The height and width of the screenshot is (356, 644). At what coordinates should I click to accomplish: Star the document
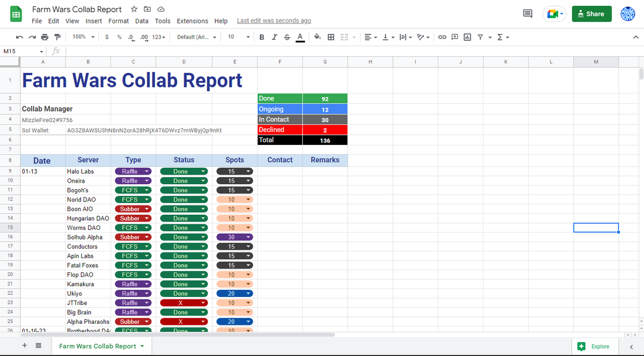point(134,10)
